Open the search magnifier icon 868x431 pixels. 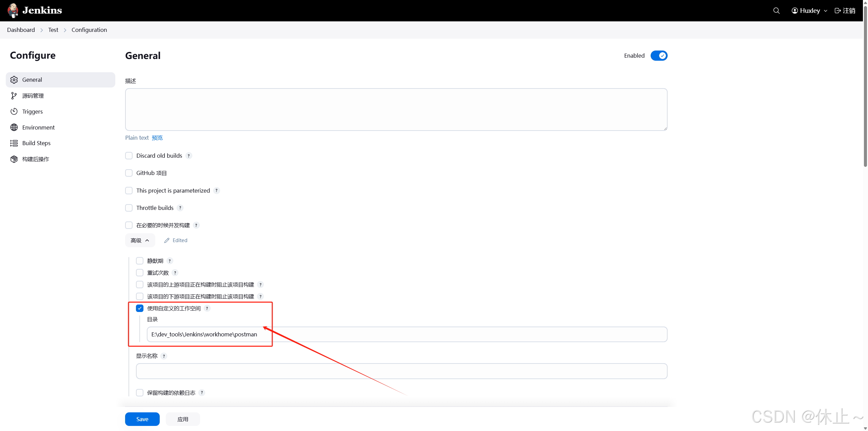(776, 11)
